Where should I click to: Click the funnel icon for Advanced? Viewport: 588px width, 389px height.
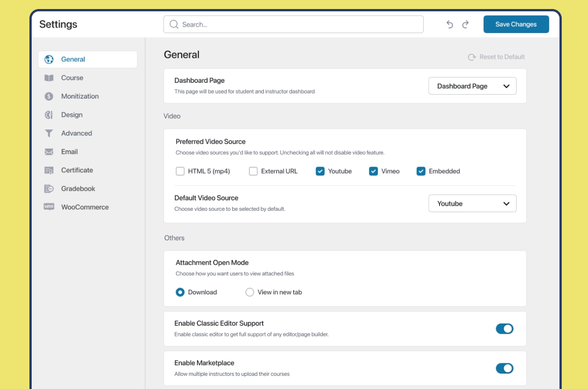pos(49,133)
